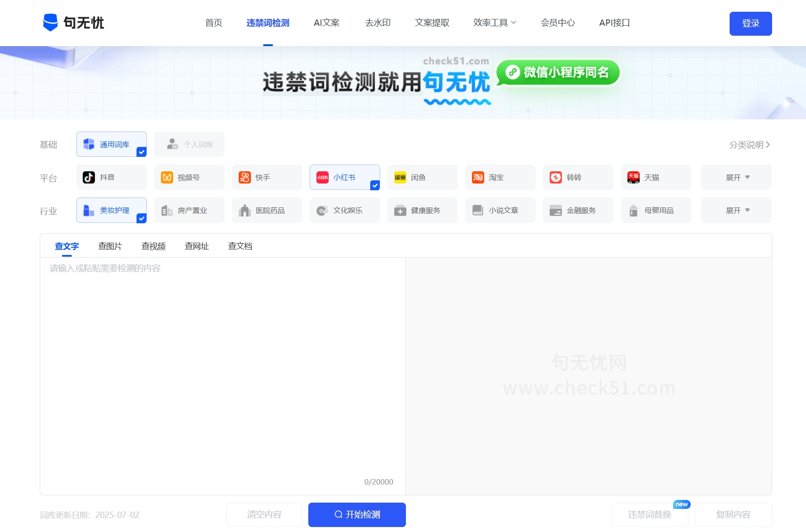Click the 天猫 platform icon

(x=633, y=177)
